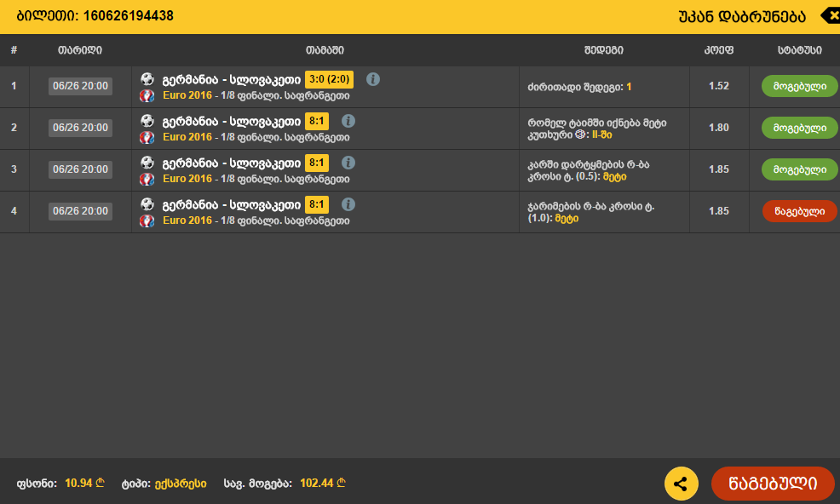This screenshot has height=504, width=840.
Task: Click the თარიღი column header
Action: [x=80, y=50]
